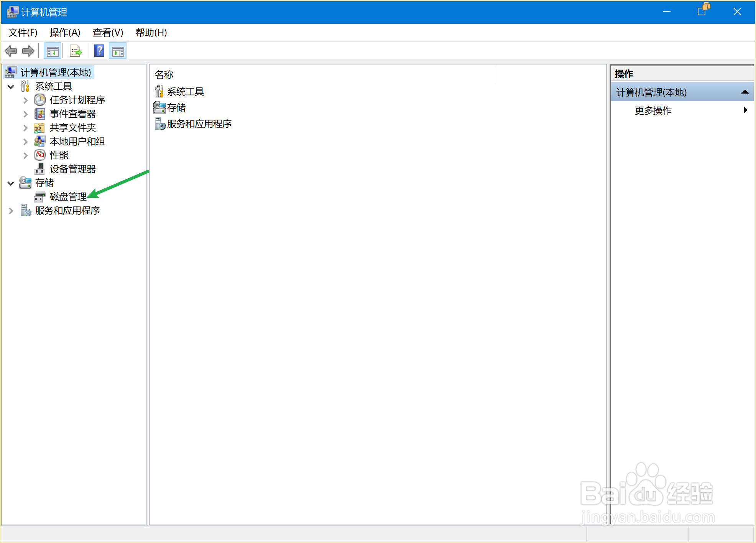Click the 名称 column header
This screenshot has height=543, width=756.
pyautogui.click(x=164, y=75)
